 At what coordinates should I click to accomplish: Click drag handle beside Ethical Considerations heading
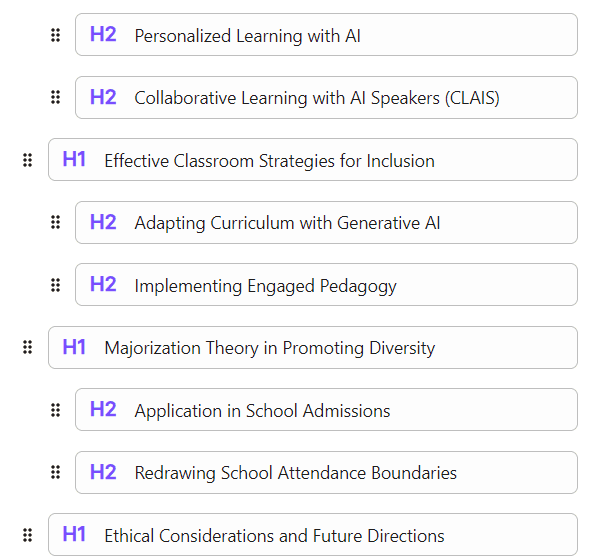click(x=28, y=535)
